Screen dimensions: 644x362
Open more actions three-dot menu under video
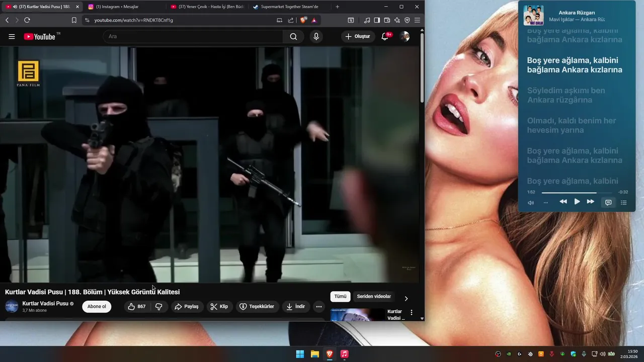coord(319,306)
